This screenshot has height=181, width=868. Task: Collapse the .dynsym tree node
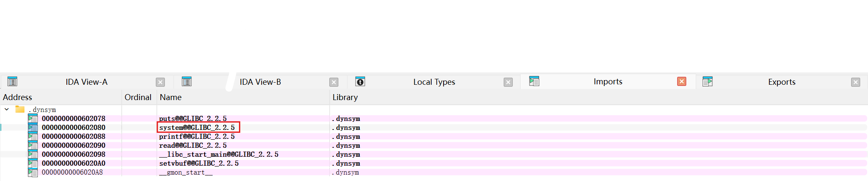tap(7, 109)
